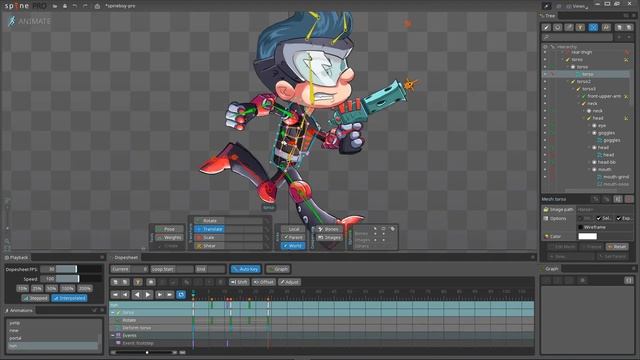Screen dimensions: 640x360
Task: Toggle the dopesheet filter funnel icon
Action: pyautogui.click(x=138, y=282)
